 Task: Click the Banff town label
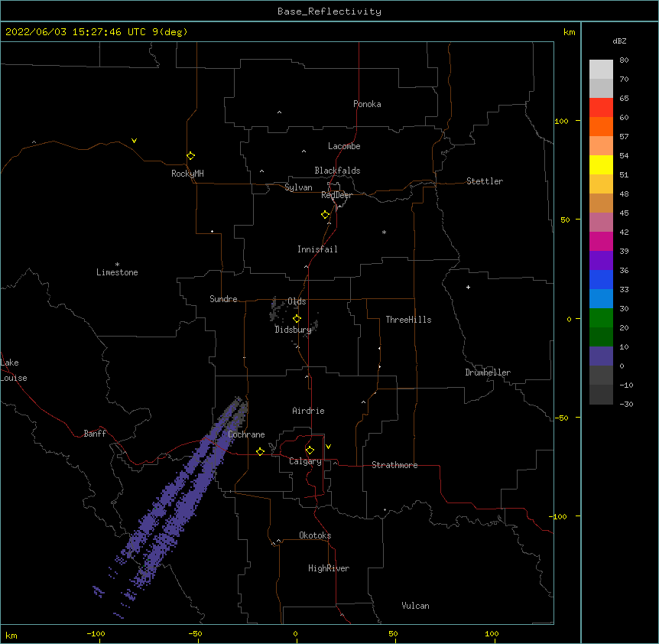pyautogui.click(x=95, y=434)
